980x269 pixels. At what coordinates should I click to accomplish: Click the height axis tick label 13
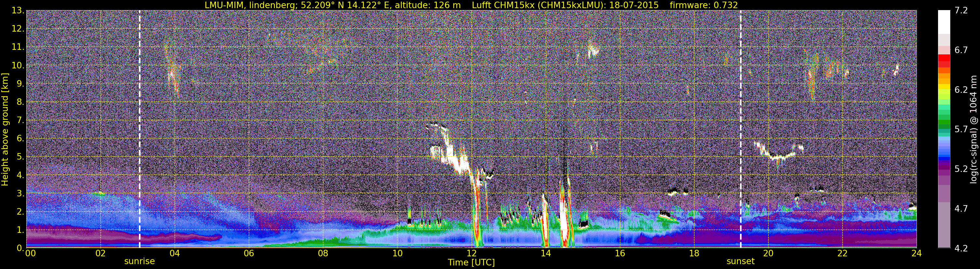coord(18,10)
